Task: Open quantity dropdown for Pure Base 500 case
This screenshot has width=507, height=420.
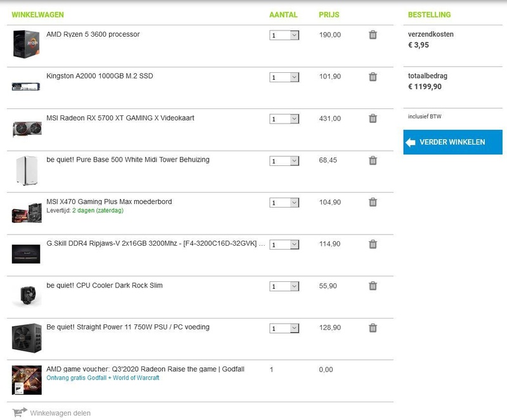Action: [x=284, y=161]
